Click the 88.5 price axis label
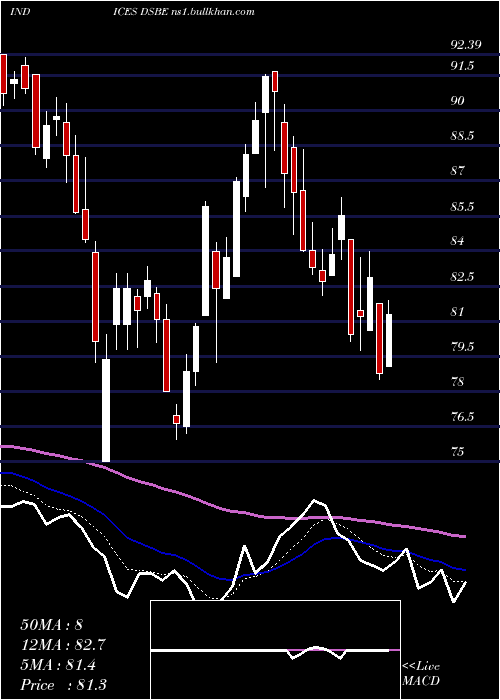The height and width of the screenshot is (700, 500). tap(462, 136)
